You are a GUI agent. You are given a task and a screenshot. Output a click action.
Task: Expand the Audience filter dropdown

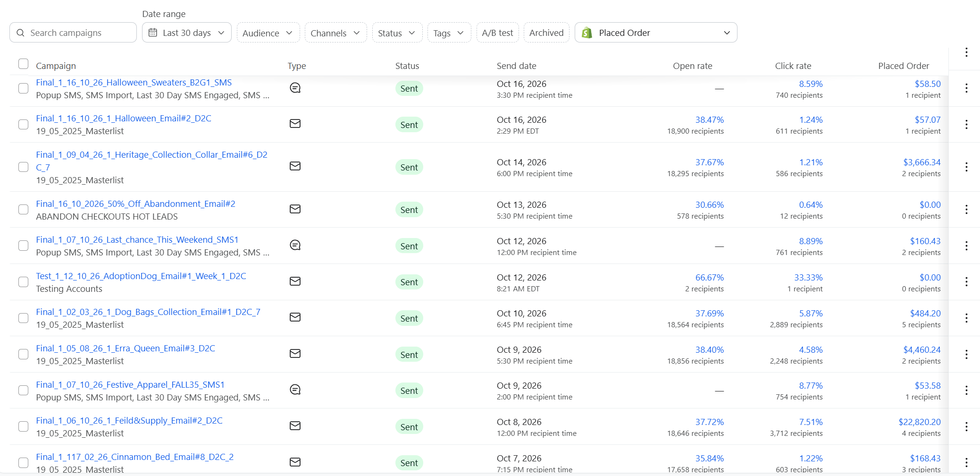pos(268,33)
